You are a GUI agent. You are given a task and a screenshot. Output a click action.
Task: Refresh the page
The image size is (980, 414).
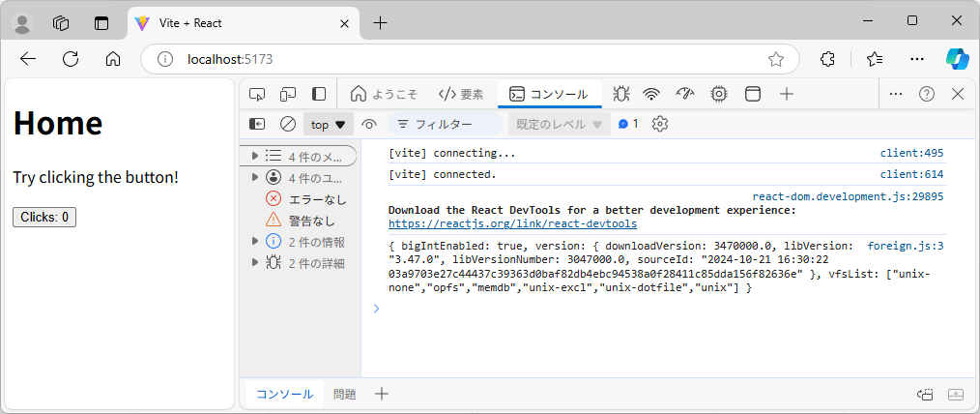pyautogui.click(x=71, y=59)
